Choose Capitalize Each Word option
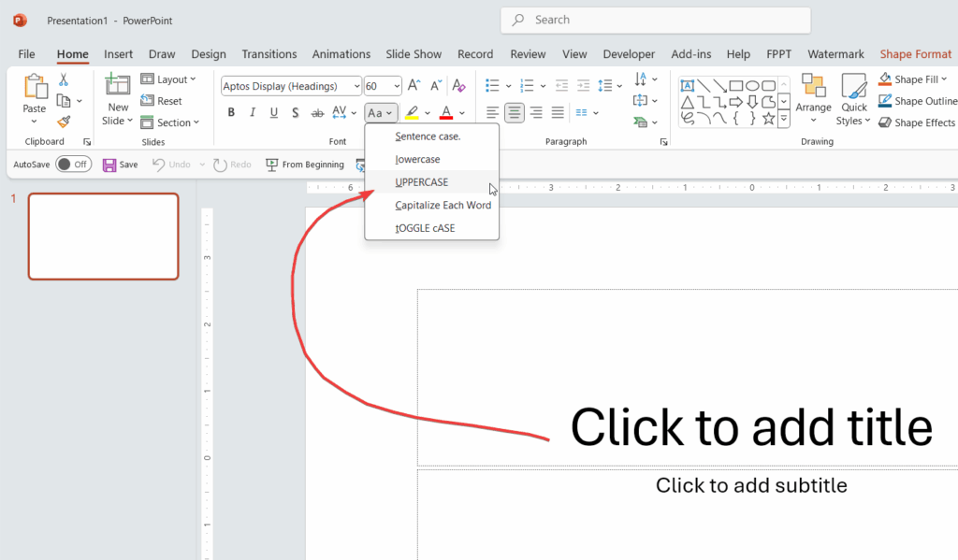Image resolution: width=958 pixels, height=560 pixels. click(x=432, y=205)
